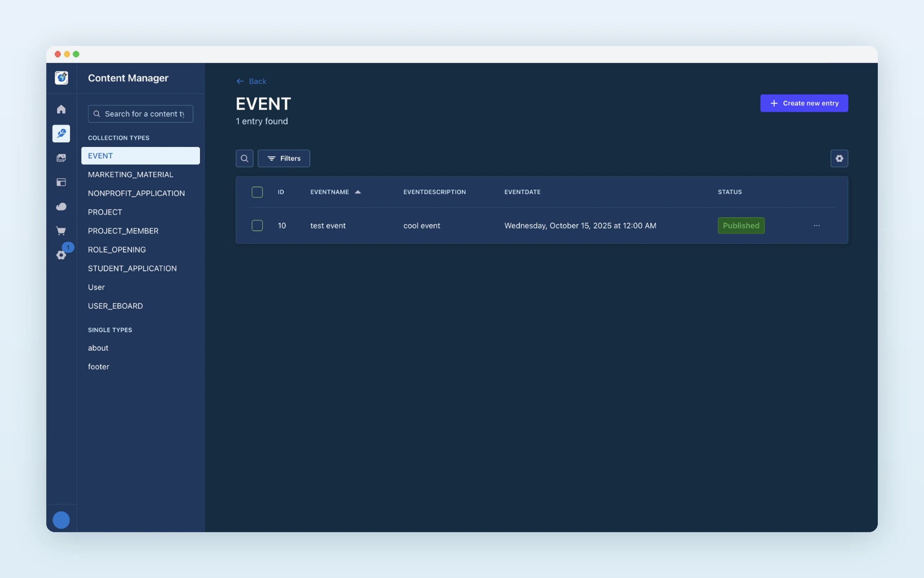
Task: Sort by EVENTNAME using the arrow
Action: coord(358,192)
